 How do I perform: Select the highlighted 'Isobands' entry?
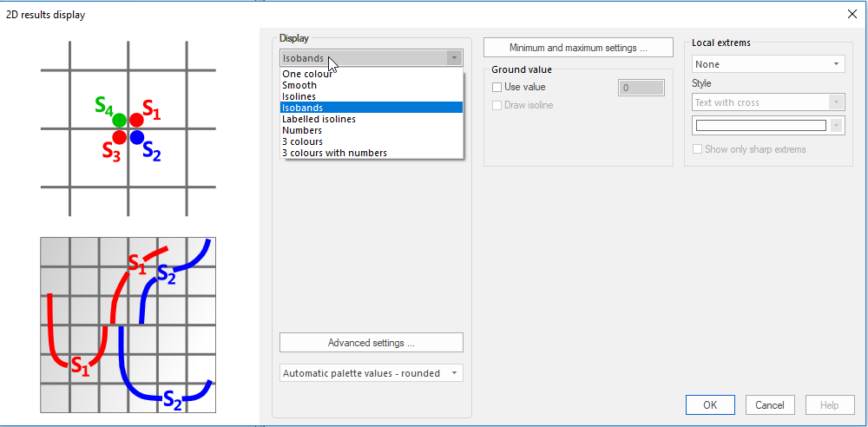point(372,108)
